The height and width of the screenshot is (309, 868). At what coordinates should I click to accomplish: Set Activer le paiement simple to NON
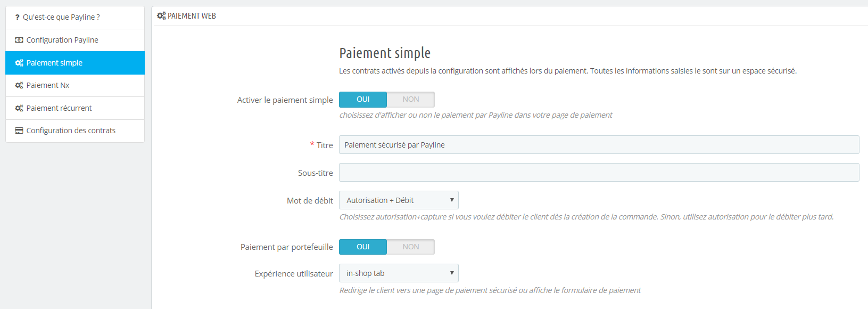coord(410,100)
